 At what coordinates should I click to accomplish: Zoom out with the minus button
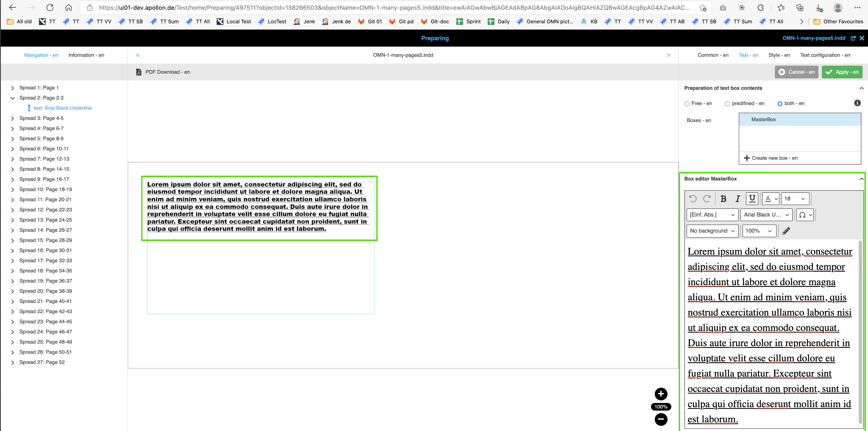tap(661, 419)
